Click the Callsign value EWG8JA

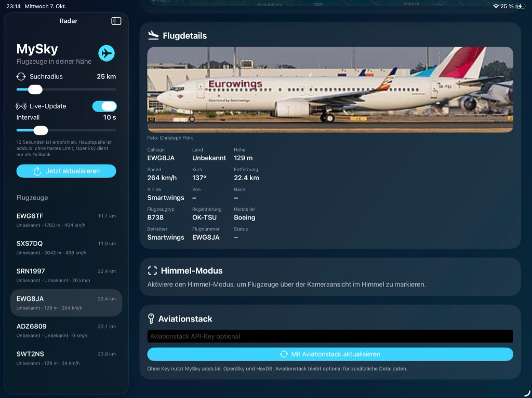[x=161, y=158]
